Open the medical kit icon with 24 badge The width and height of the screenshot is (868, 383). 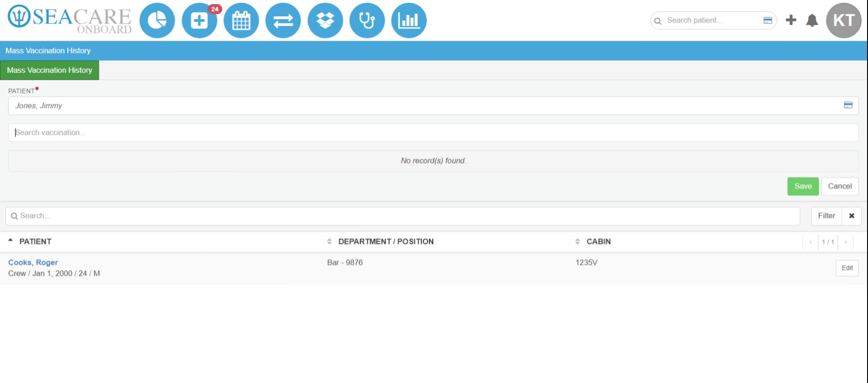coord(199,20)
